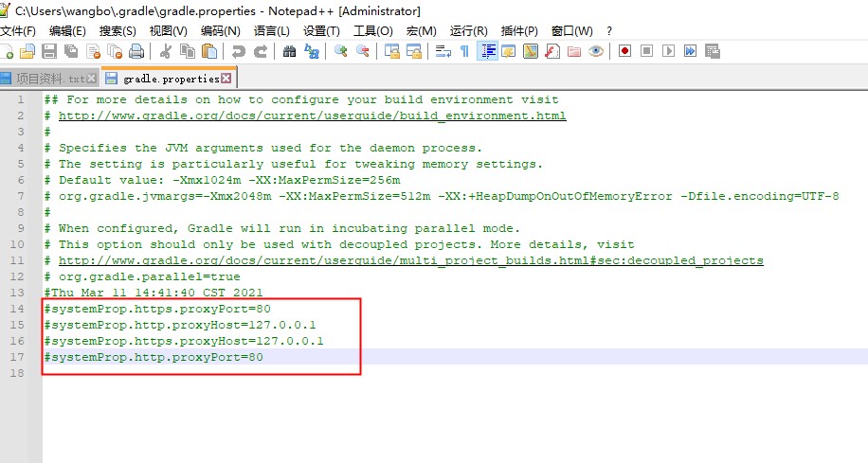
Task: Click the Save All toolbar icon
Action: pos(71,51)
